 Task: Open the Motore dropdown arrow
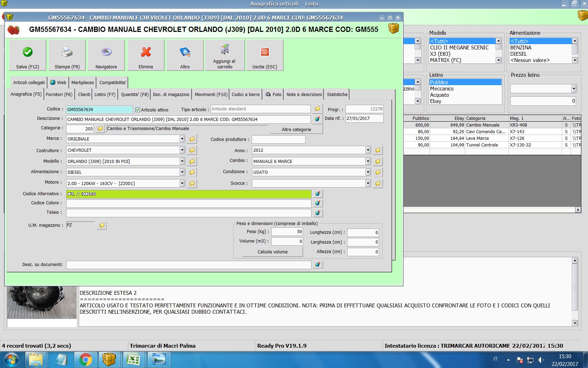(182, 183)
